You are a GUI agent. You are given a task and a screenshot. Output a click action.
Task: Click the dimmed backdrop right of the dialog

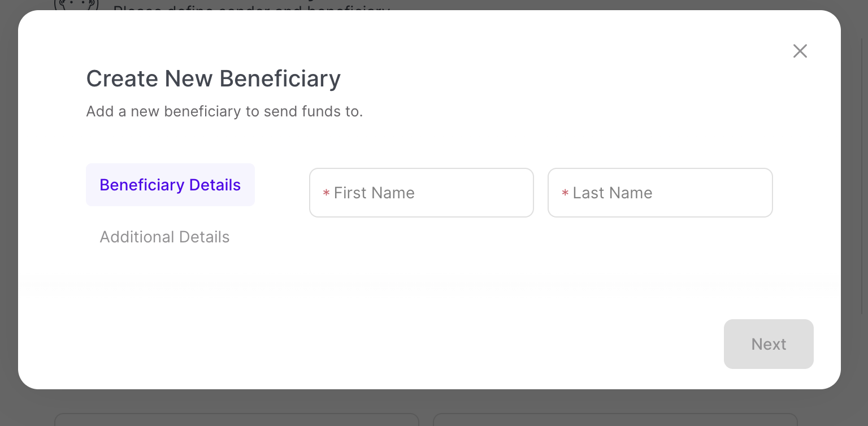pyautogui.click(x=854, y=215)
